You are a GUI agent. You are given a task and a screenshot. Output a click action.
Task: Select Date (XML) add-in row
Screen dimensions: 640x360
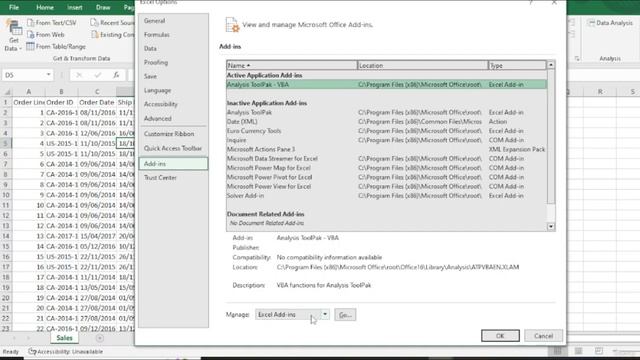pyautogui.click(x=386, y=122)
